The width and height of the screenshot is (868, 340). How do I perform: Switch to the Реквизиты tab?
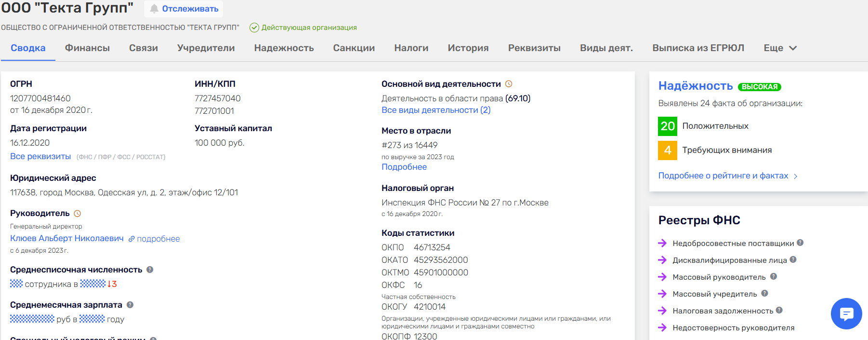[x=534, y=48]
